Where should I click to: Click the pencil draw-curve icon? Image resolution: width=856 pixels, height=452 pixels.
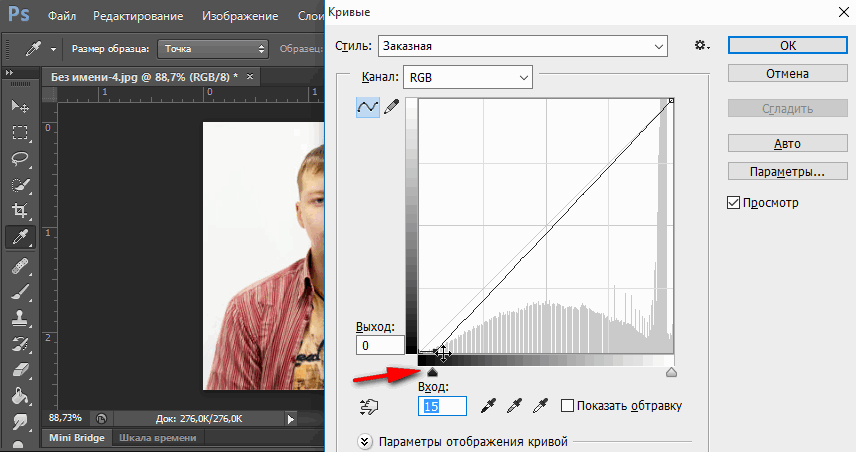(391, 107)
